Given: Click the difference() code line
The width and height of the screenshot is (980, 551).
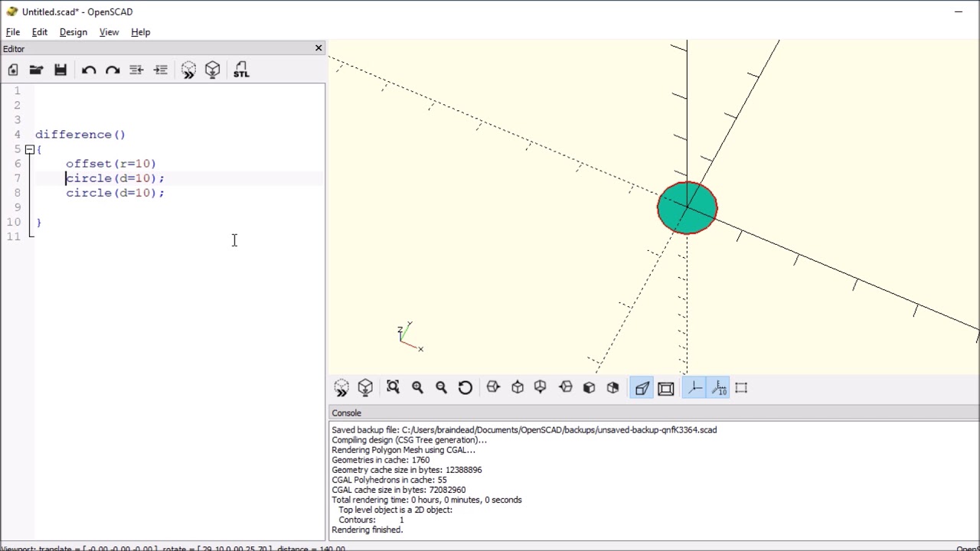Looking at the screenshot, I should point(80,135).
